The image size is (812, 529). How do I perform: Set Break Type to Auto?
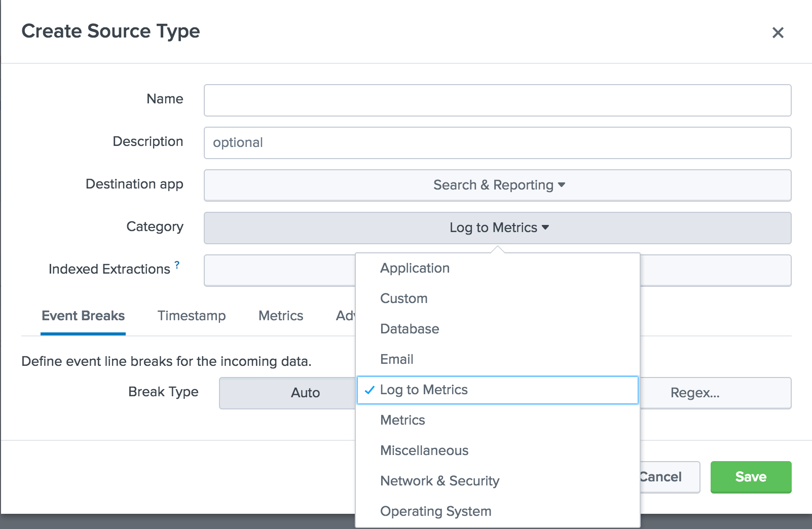305,393
